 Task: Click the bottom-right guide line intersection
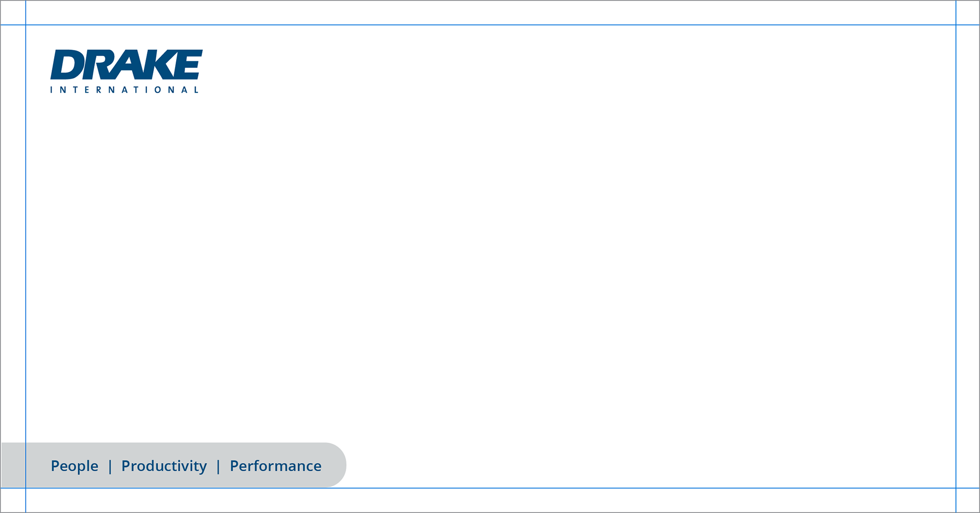click(x=955, y=488)
